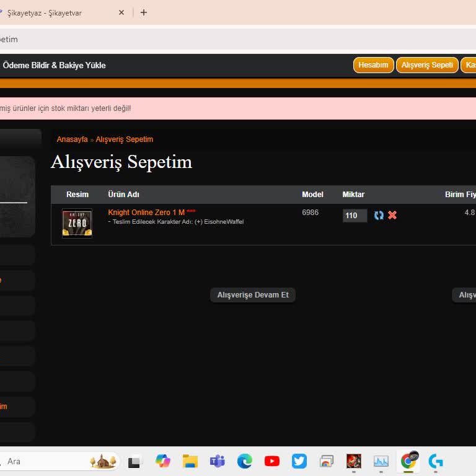Open File Explorer from the taskbar
Image resolution: width=476 pixels, height=476 pixels.
pos(190,461)
